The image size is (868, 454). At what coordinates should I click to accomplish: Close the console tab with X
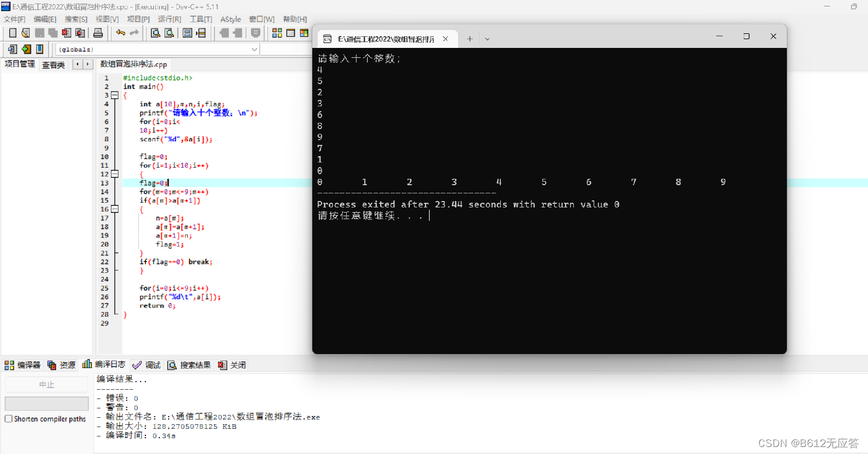click(x=446, y=39)
